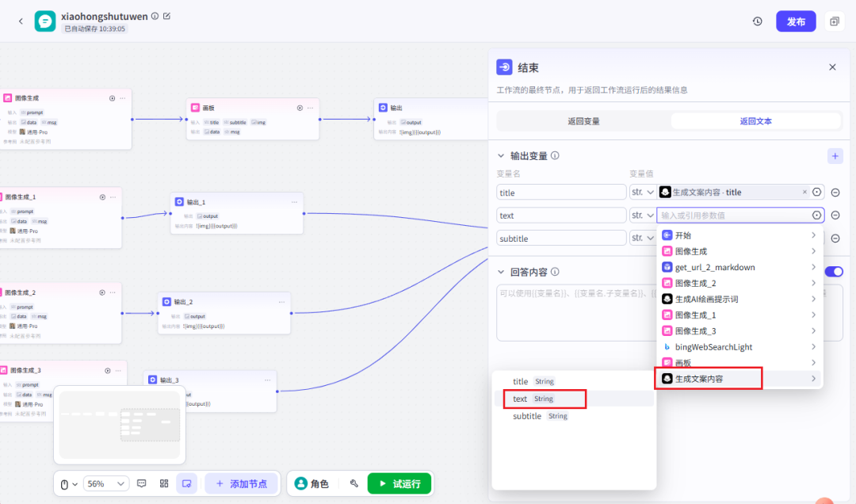Run the 图像生成_3 node with its test icon
The image size is (856, 504).
coord(108,370)
